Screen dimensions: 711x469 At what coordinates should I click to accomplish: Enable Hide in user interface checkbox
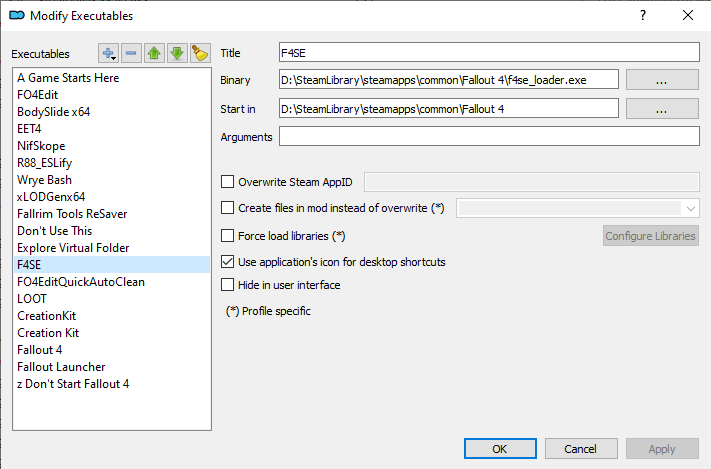(227, 285)
